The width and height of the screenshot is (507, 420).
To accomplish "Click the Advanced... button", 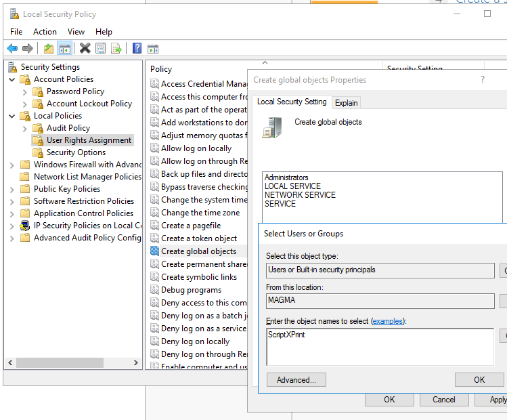I will (296, 380).
